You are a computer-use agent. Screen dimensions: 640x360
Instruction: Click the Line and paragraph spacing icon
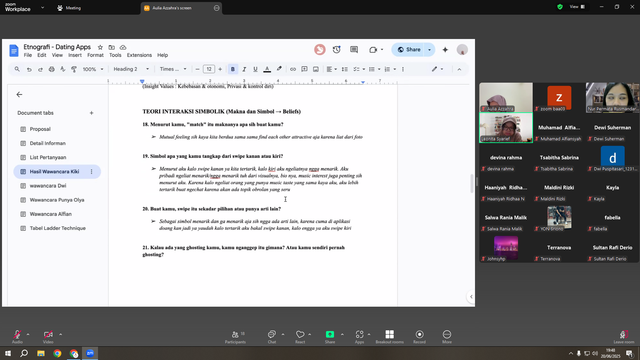(x=344, y=69)
